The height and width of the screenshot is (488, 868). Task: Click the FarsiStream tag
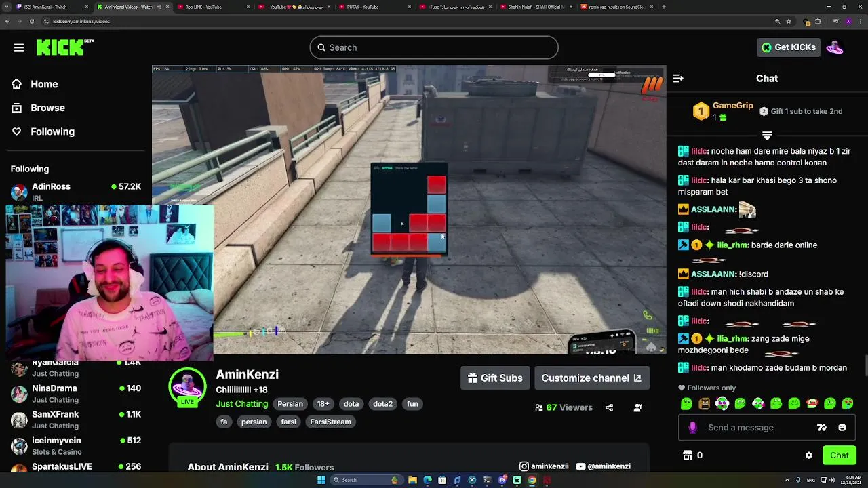tap(331, 422)
